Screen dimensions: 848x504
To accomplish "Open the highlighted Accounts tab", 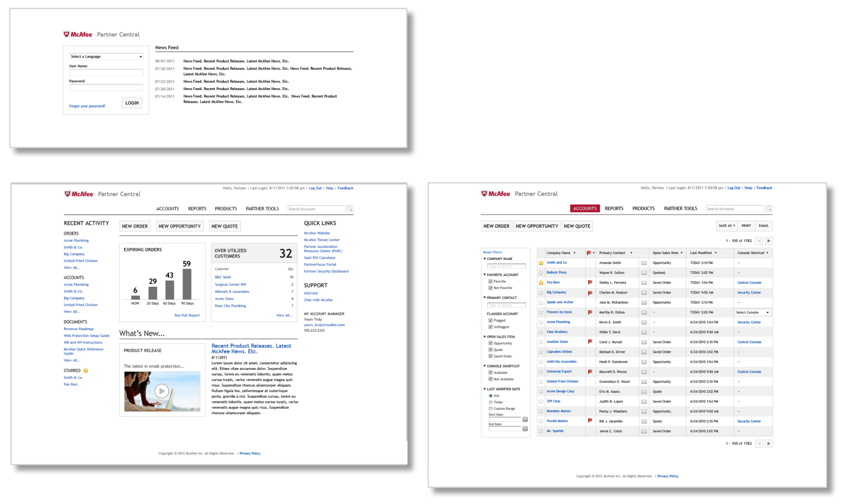I will click(x=585, y=208).
